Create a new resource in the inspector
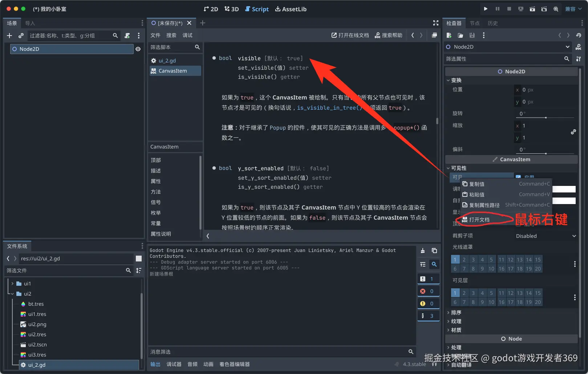The image size is (588, 374). point(449,35)
